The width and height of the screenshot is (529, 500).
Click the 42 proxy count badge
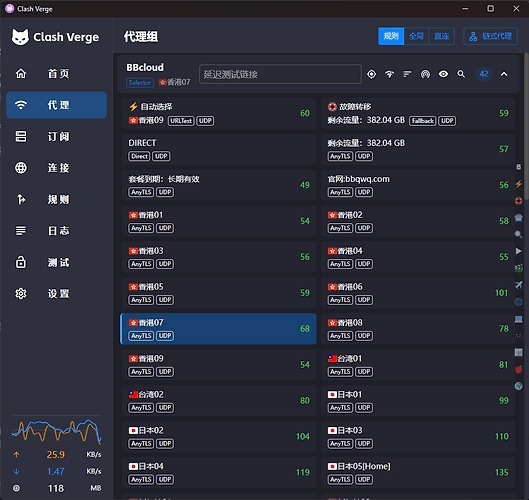pos(484,74)
